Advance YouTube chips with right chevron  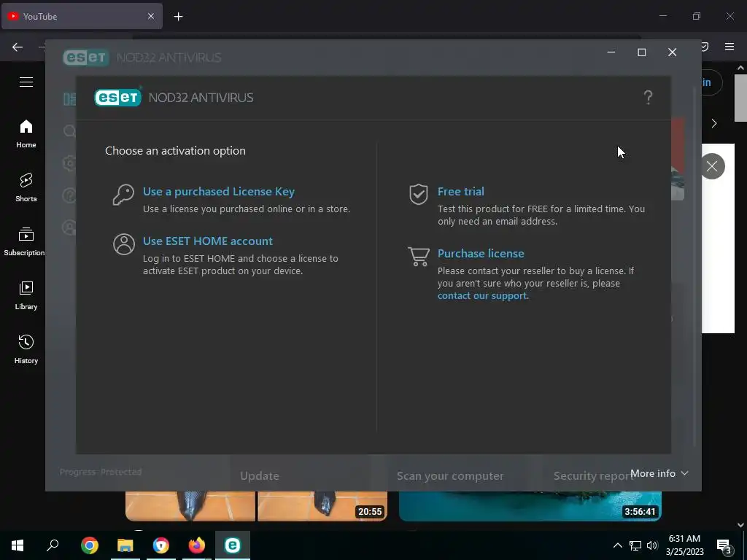[714, 124]
